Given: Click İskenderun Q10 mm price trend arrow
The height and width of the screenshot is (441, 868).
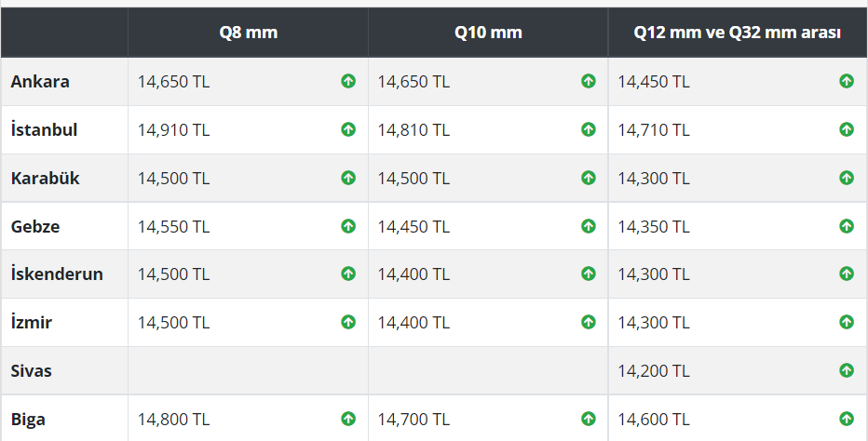Looking at the screenshot, I should click(x=589, y=274).
